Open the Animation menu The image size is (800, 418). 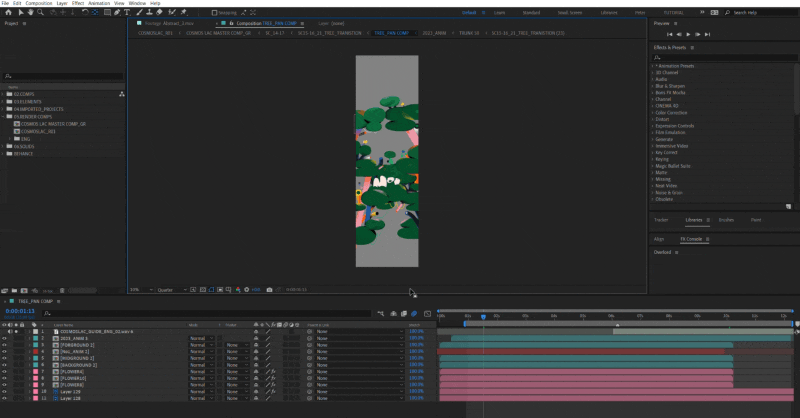tap(99, 3)
